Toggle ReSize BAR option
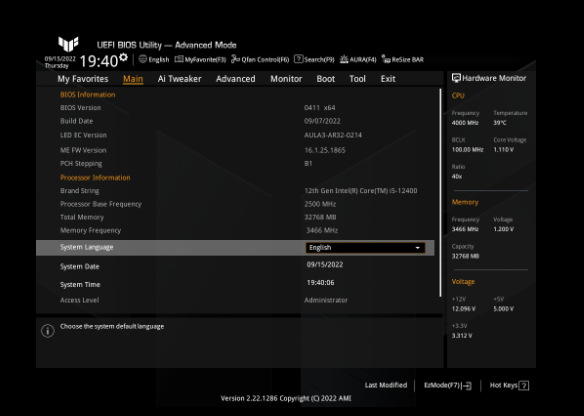 pos(403,59)
